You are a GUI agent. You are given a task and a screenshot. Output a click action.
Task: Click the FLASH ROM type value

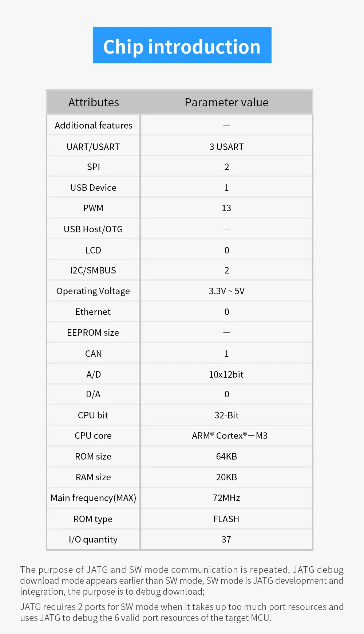point(226,519)
